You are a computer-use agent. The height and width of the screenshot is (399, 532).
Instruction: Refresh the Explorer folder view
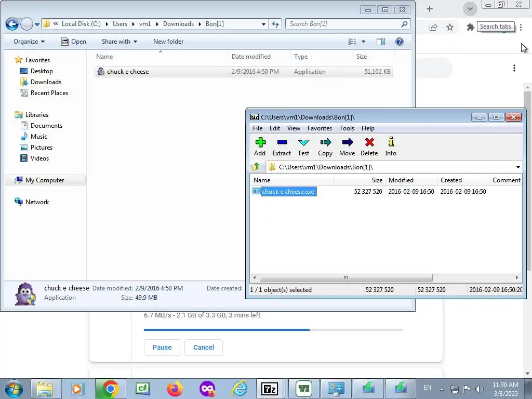(275, 24)
